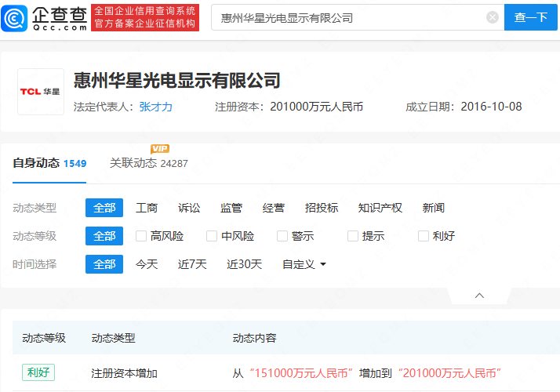
Task: Open legal representative 张才力 link
Action: click(x=155, y=107)
